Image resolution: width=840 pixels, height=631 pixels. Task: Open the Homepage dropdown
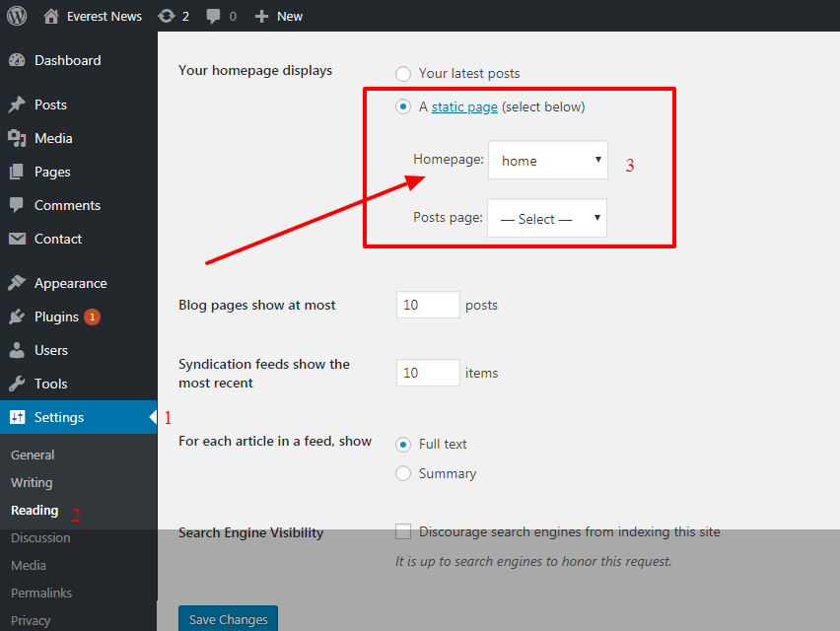548,160
